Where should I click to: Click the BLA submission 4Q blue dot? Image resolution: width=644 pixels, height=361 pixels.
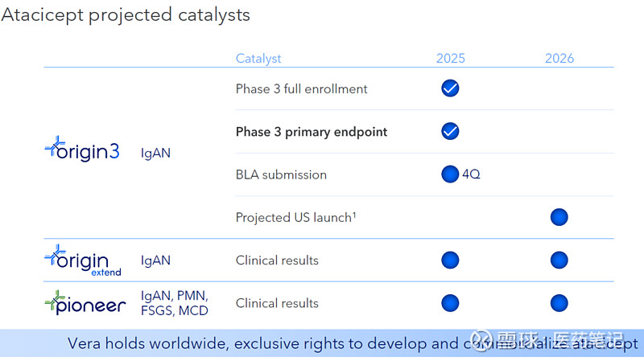pos(450,174)
